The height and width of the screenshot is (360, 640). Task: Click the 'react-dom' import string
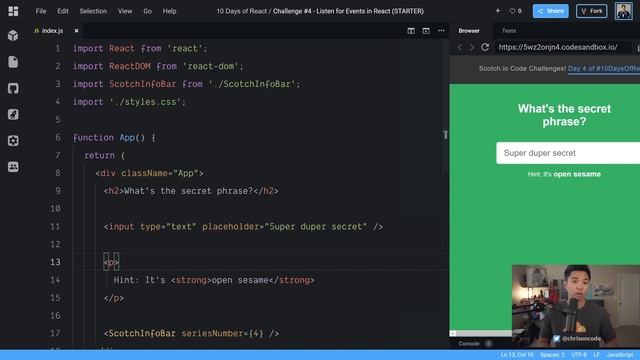coord(211,66)
